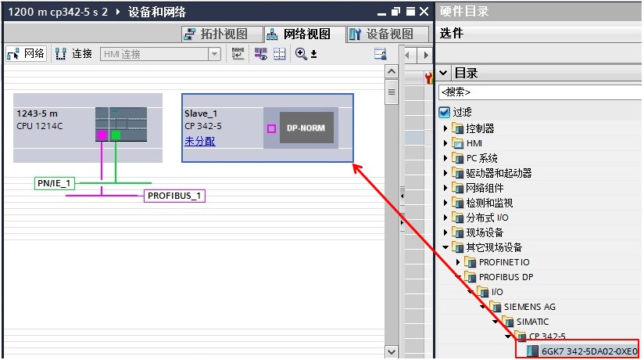Expand the 现场设备 folder

445,232
